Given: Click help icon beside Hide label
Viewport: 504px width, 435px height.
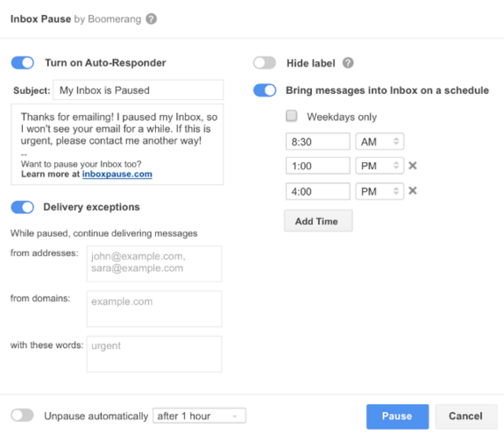Looking at the screenshot, I should click(348, 63).
